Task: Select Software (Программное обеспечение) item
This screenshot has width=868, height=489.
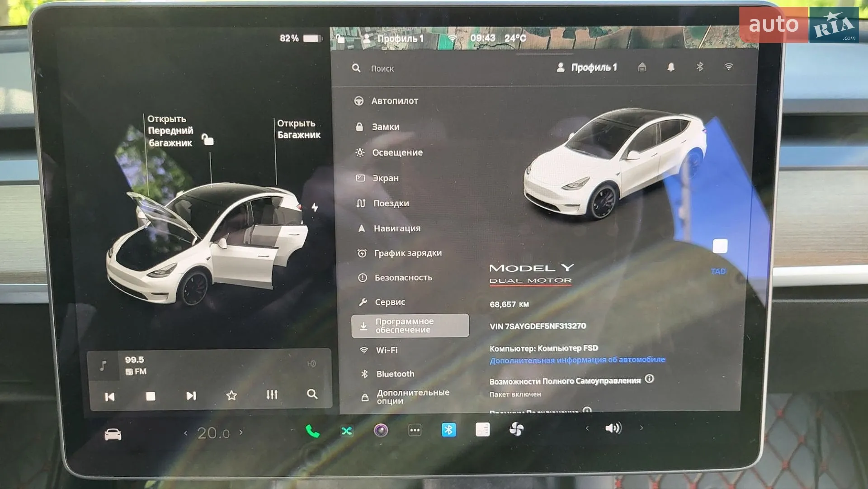Action: click(x=410, y=325)
